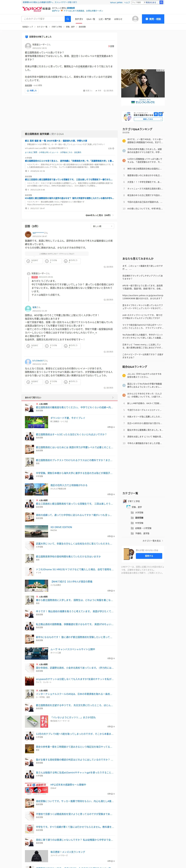The width and height of the screenshot is (186, 868).
Task: Open the カテゴリ tab
Action: (79, 19)
